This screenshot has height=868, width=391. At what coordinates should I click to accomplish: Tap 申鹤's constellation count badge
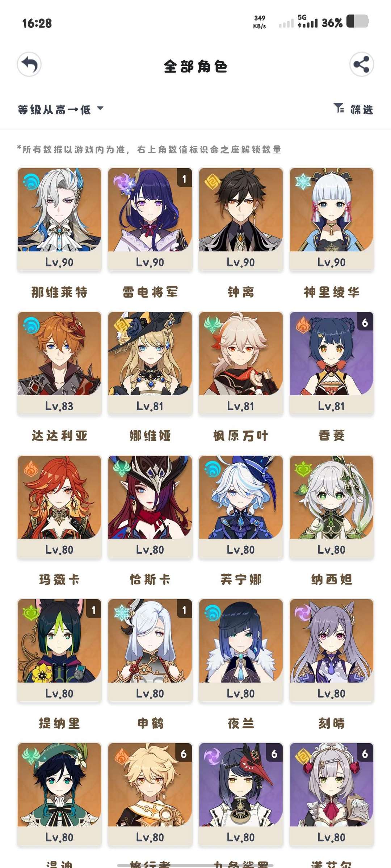pyautogui.click(x=184, y=610)
